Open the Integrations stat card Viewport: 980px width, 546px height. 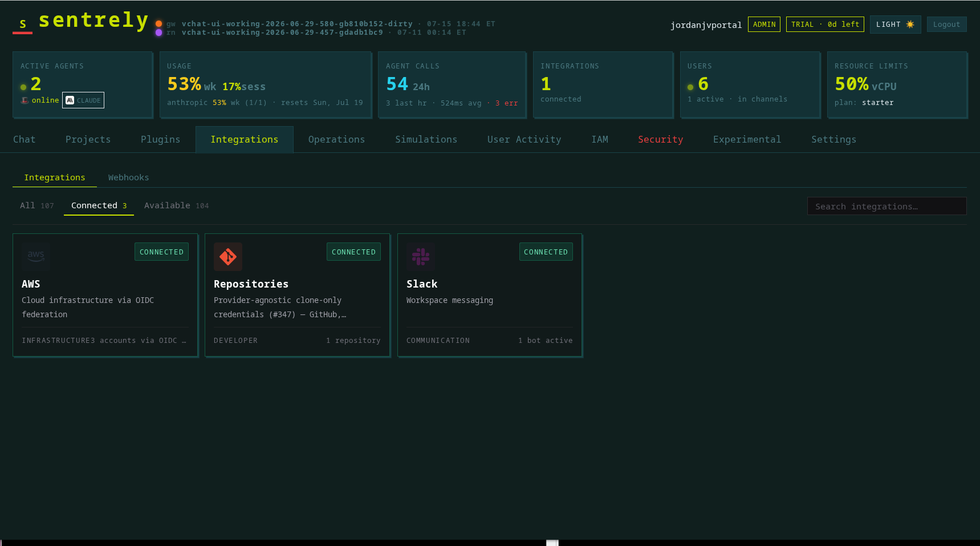click(x=603, y=85)
